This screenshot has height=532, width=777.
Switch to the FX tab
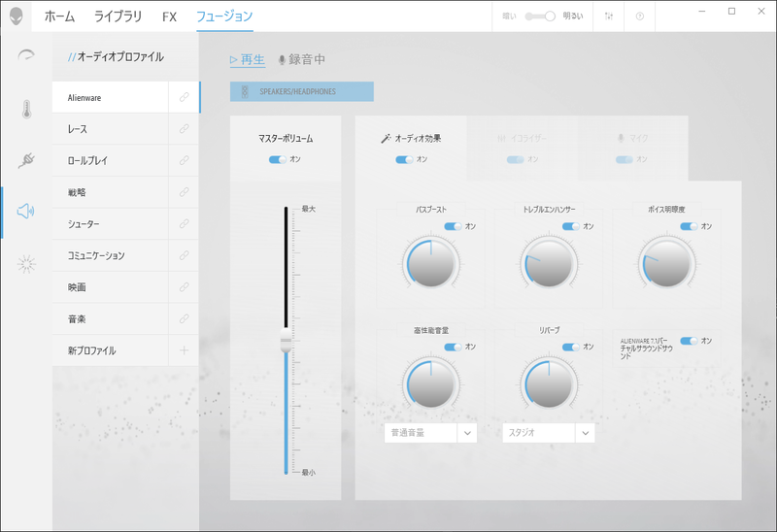(169, 17)
